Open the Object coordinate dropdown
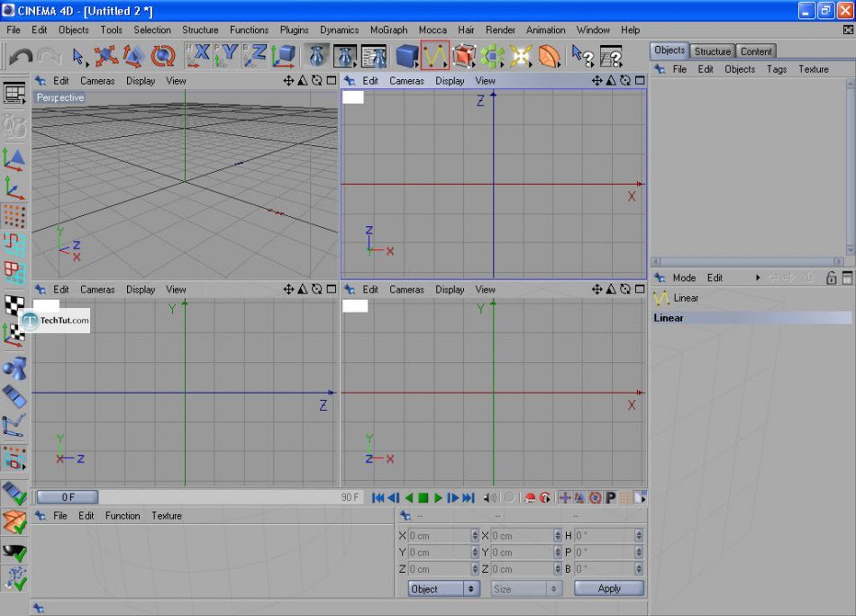The height and width of the screenshot is (616, 856). [x=444, y=589]
